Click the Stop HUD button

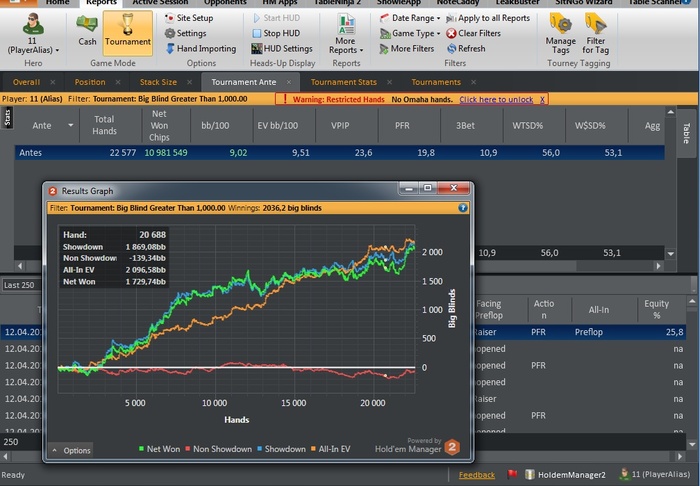click(276, 33)
